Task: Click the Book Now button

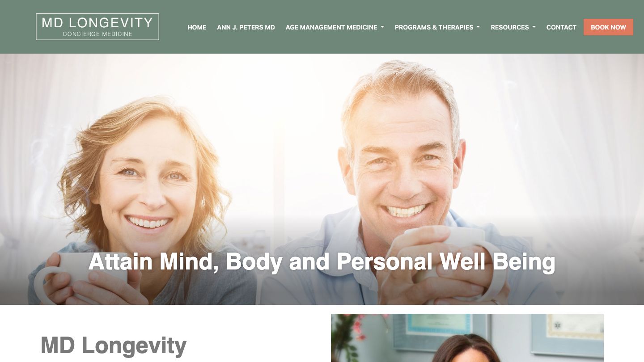Action: [608, 27]
